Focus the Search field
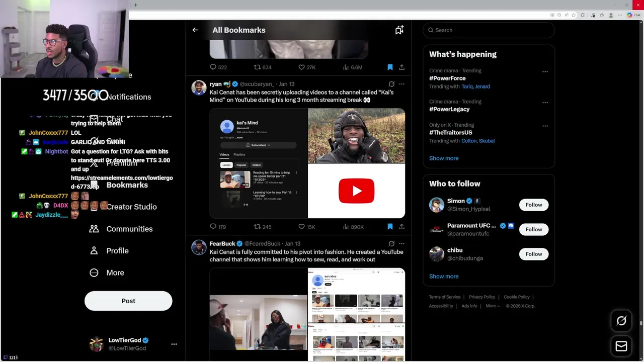This screenshot has height=362, width=644. pyautogui.click(x=489, y=30)
